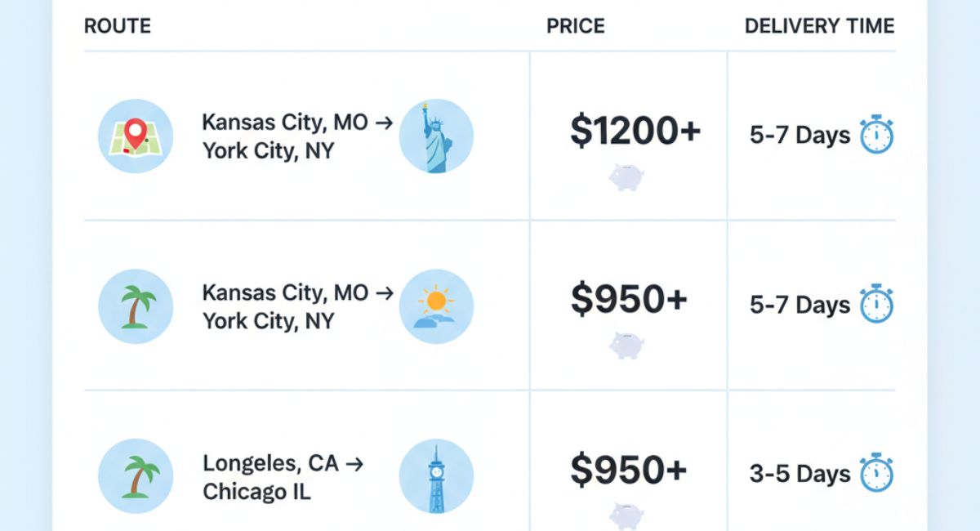Click the PRICE column header
Image resolution: width=980 pixels, height=531 pixels.
click(575, 25)
